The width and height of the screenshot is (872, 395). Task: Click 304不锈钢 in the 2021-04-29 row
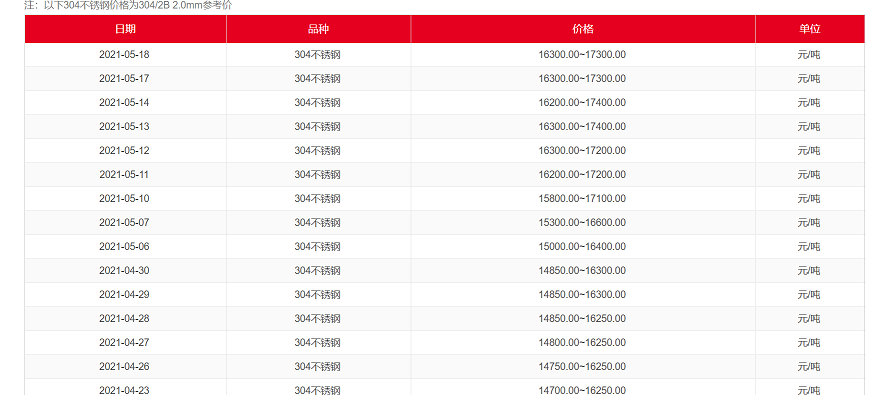pyautogui.click(x=318, y=294)
